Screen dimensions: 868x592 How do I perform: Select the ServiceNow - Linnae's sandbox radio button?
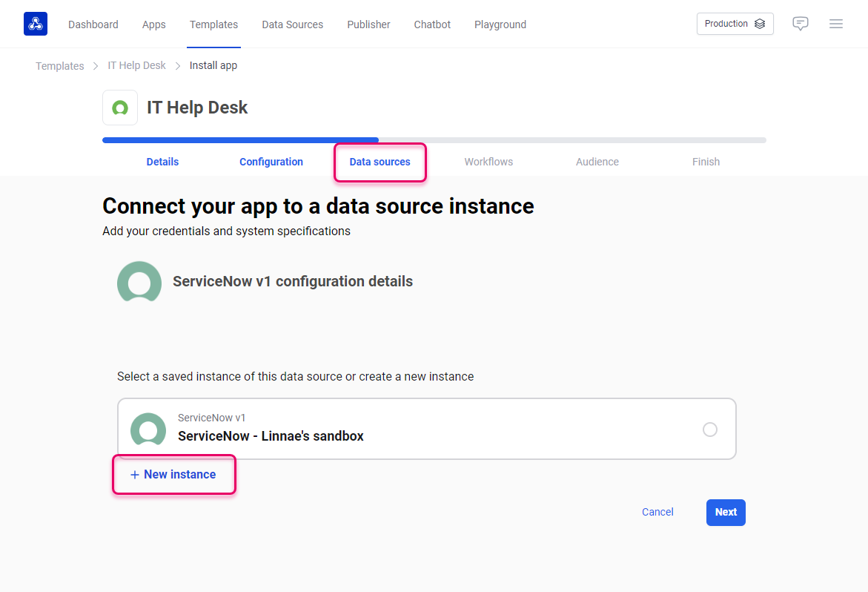[709, 430]
